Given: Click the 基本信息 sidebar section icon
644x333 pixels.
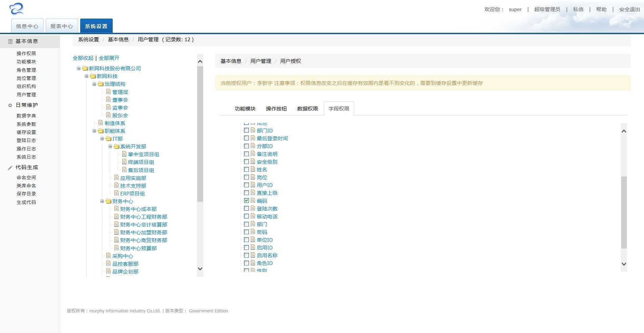Looking at the screenshot, I should [10, 41].
